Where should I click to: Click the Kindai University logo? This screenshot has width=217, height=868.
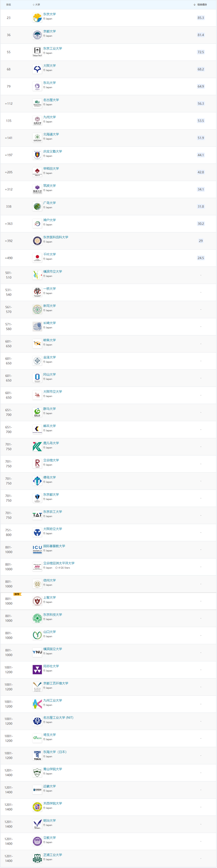click(37, 790)
